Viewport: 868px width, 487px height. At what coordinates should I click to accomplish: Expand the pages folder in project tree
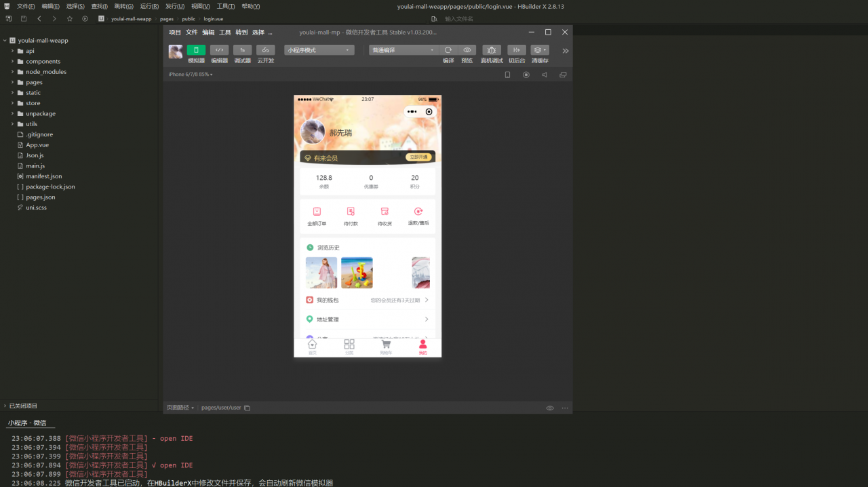tap(34, 82)
